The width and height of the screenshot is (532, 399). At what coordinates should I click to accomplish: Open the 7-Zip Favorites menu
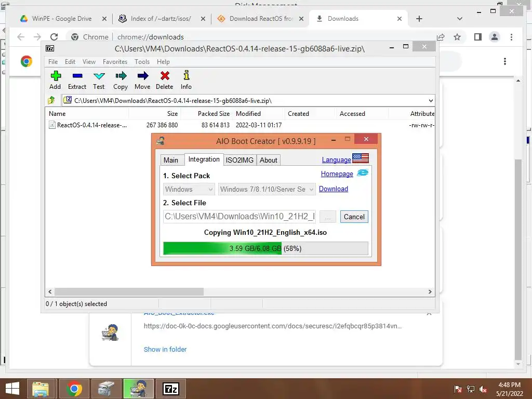click(x=115, y=62)
